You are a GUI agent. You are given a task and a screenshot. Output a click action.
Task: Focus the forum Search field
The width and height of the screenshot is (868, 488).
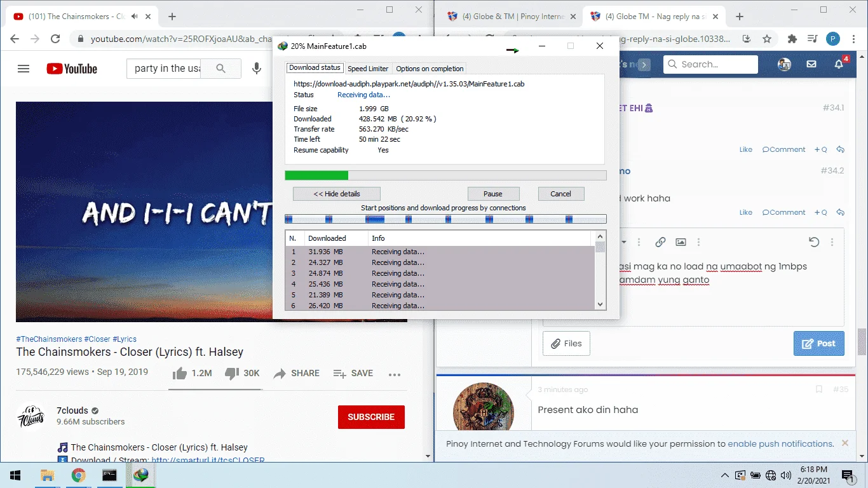pos(710,64)
